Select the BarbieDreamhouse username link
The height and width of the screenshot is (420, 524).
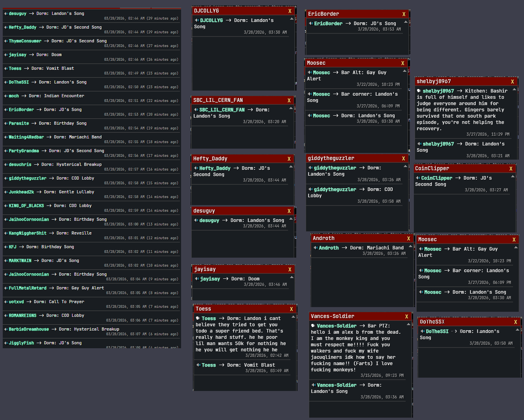tap(29, 329)
